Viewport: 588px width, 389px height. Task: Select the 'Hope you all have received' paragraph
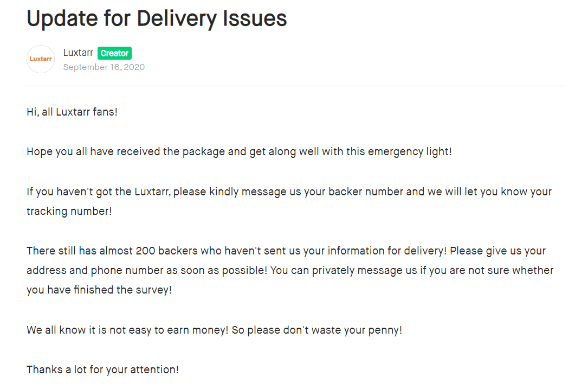click(239, 152)
